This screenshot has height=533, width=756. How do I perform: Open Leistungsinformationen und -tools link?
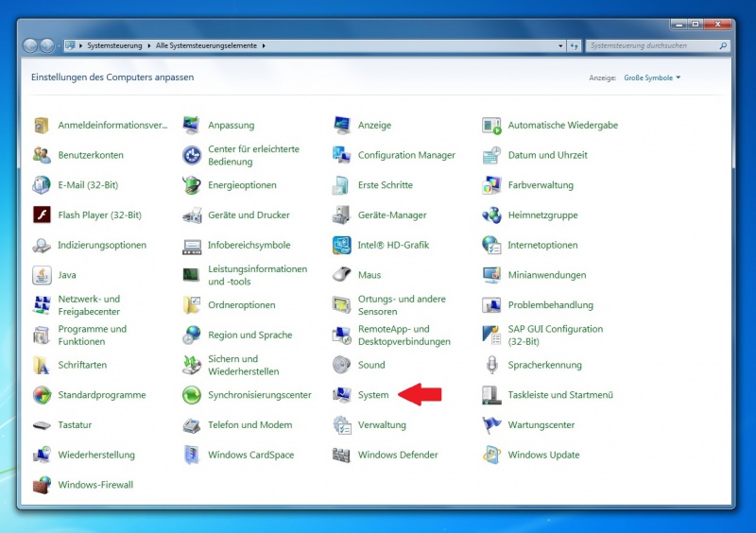click(x=257, y=275)
